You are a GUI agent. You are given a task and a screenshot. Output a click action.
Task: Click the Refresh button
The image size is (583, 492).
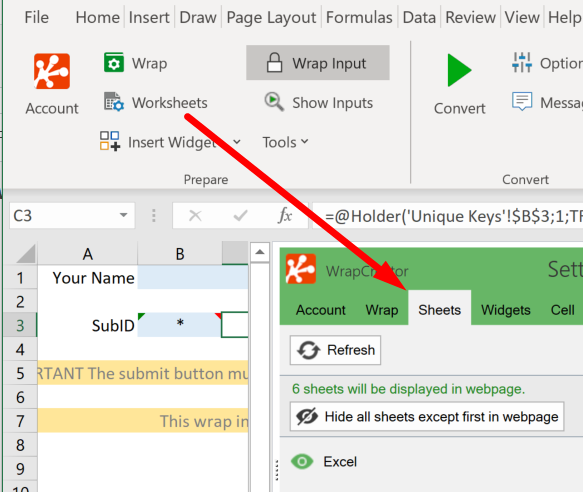[335, 350]
